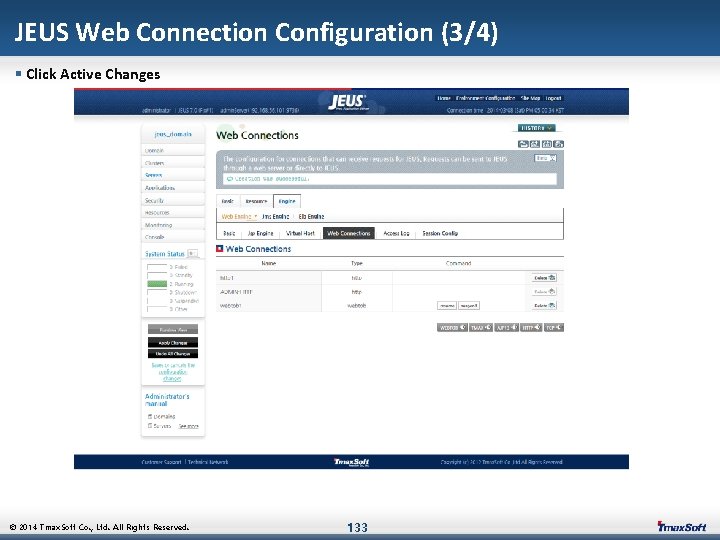Click the red Web Connections section icon

[x=219, y=249]
